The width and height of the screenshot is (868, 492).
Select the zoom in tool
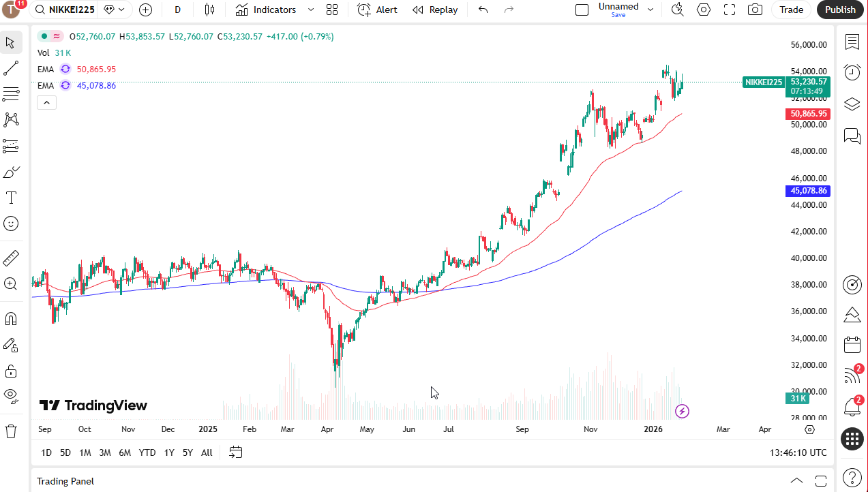click(x=11, y=284)
